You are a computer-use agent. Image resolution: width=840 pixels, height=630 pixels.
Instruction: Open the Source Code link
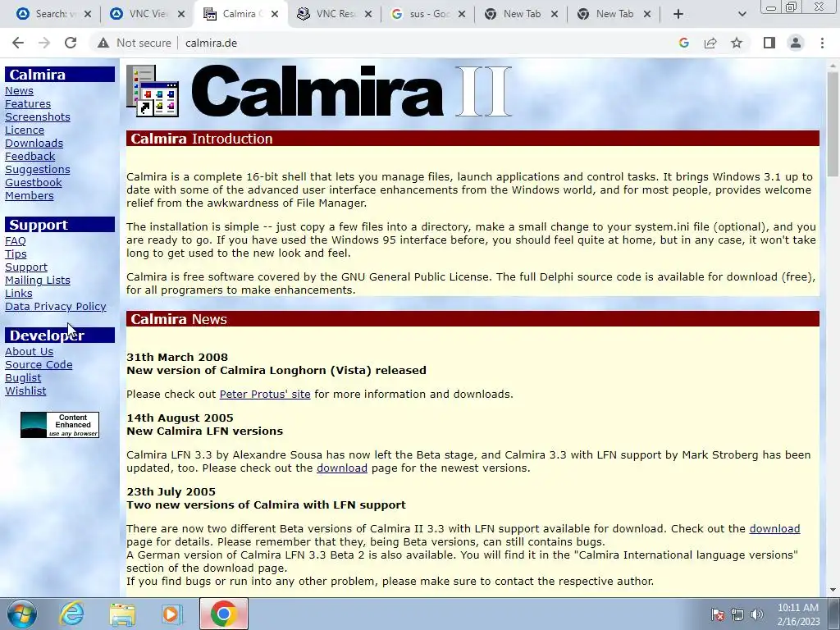click(39, 365)
